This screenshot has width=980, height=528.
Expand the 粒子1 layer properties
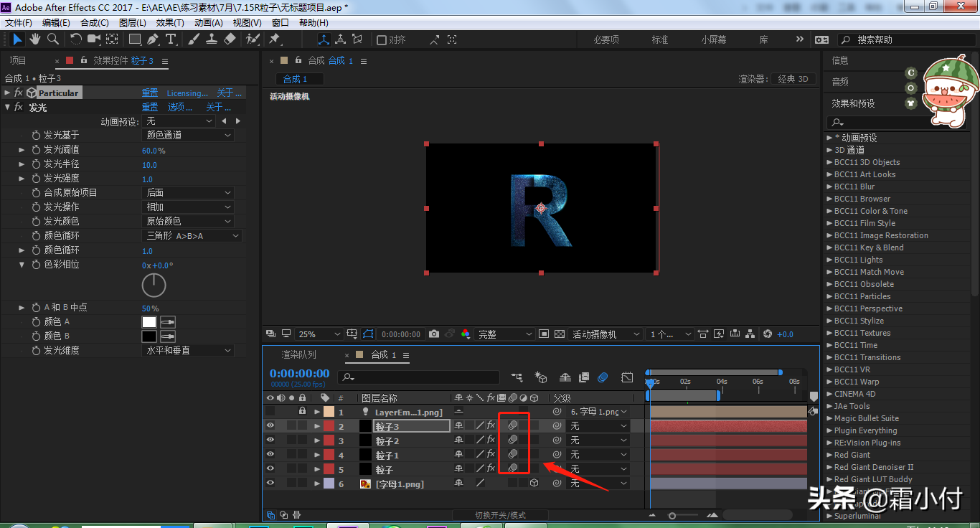click(x=317, y=455)
